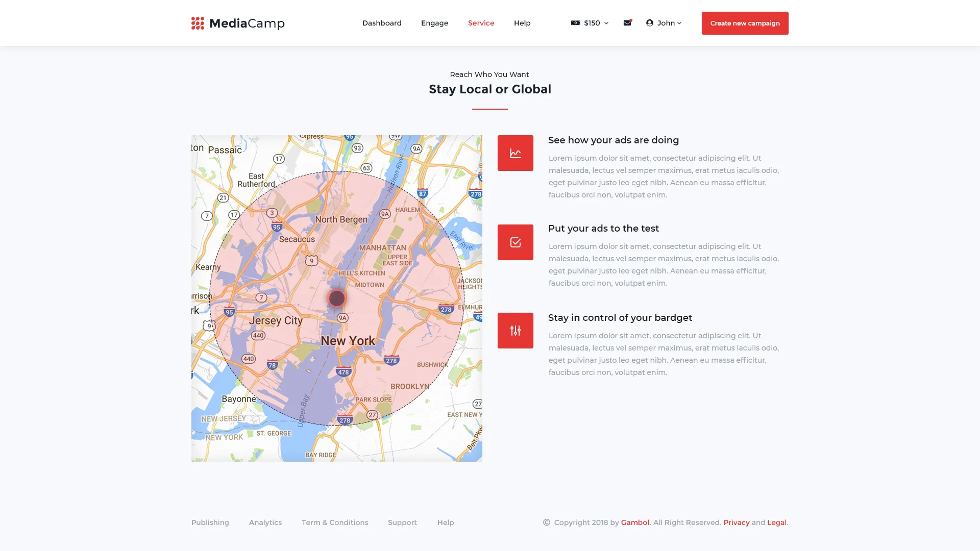Follow the Gambol link in the footer
Viewport: 980px width, 551px height.
635,522
